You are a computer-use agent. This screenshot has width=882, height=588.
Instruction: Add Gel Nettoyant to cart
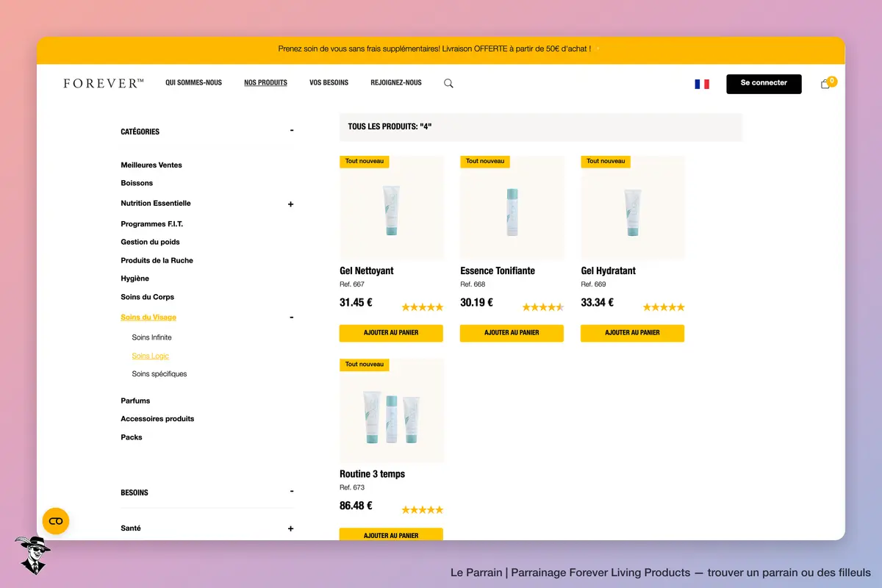[391, 333]
